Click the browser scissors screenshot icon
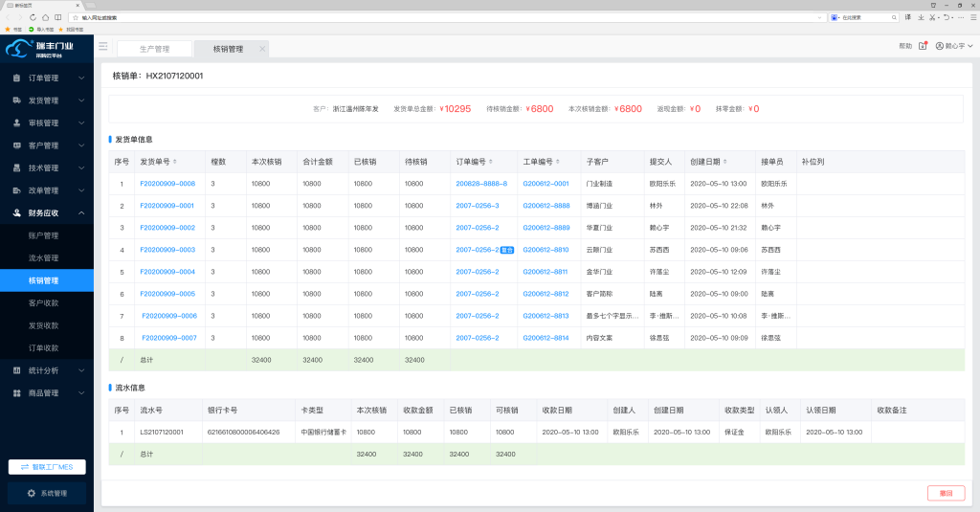Screen dimensions: 980x512 point(932,17)
